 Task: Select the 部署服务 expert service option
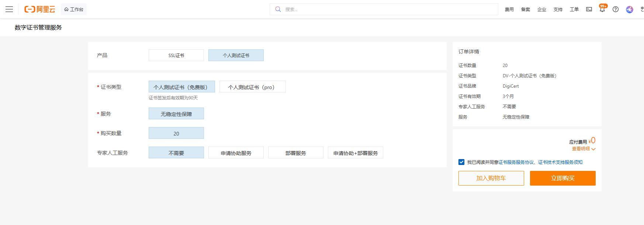295,153
